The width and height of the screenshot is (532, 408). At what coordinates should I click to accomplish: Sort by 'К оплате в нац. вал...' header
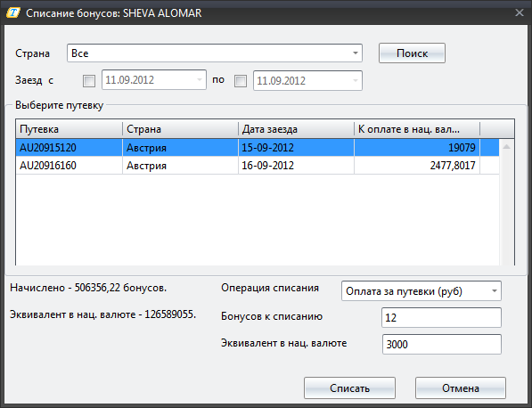(417, 129)
